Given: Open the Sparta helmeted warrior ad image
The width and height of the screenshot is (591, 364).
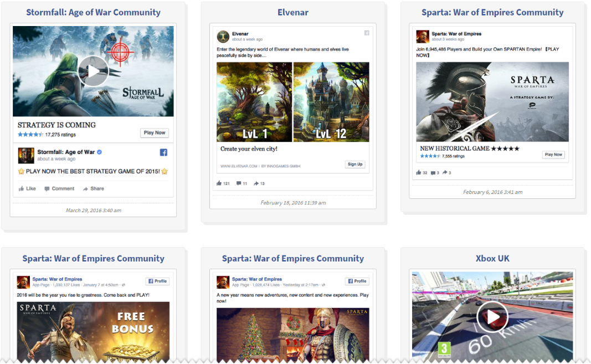Looking at the screenshot, I should pos(492,102).
